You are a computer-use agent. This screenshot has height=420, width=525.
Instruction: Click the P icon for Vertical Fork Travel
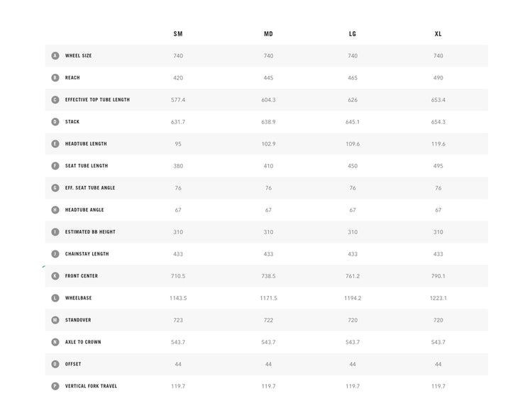(x=55, y=386)
